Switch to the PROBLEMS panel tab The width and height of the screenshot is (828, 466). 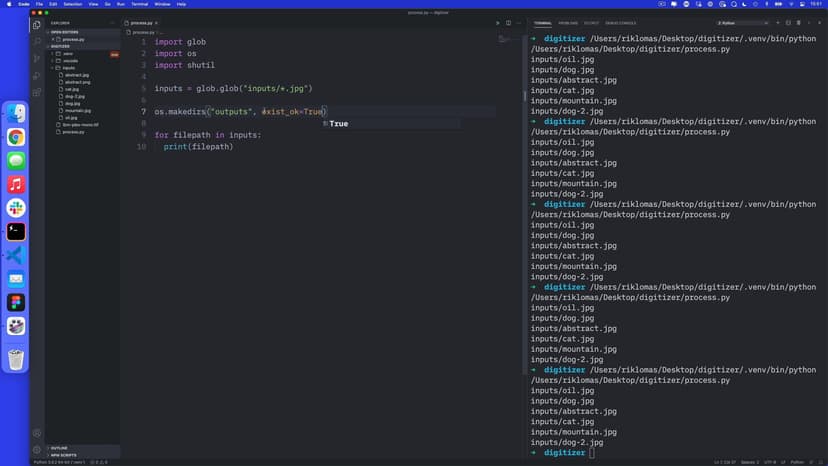coord(568,22)
